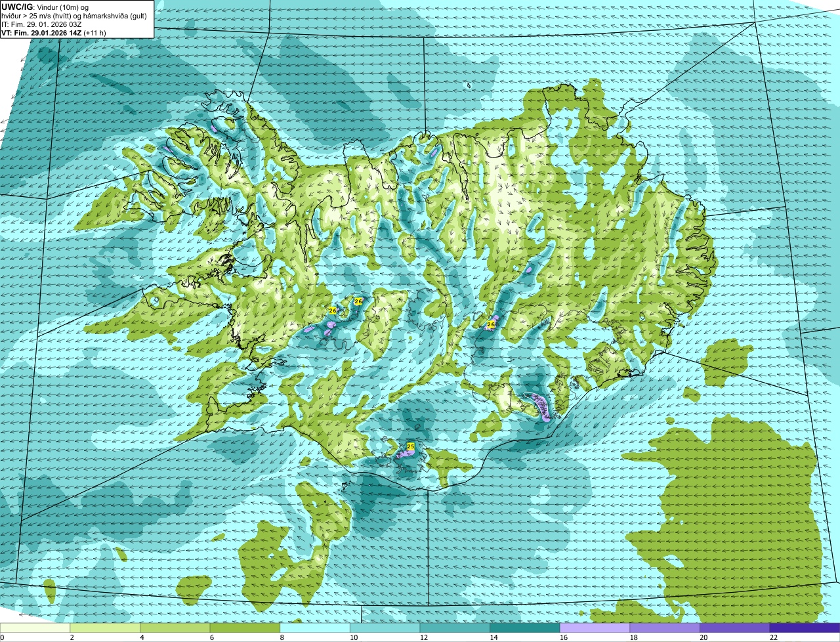Pick the 14–16 m/s dark teal scale swatch

525,628
